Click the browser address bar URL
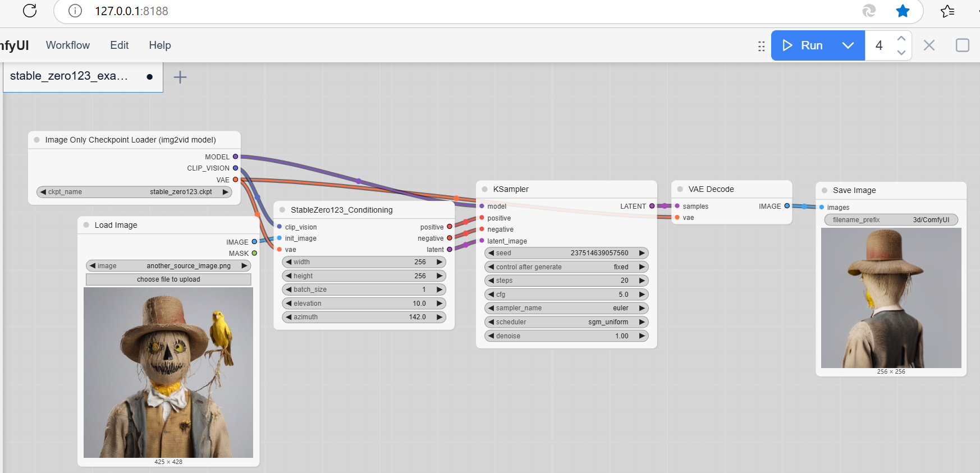 point(131,11)
